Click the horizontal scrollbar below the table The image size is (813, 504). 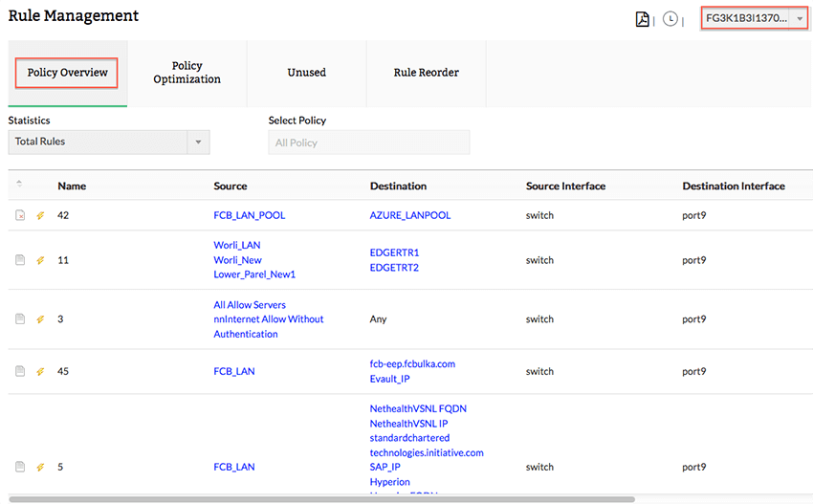click(x=327, y=498)
